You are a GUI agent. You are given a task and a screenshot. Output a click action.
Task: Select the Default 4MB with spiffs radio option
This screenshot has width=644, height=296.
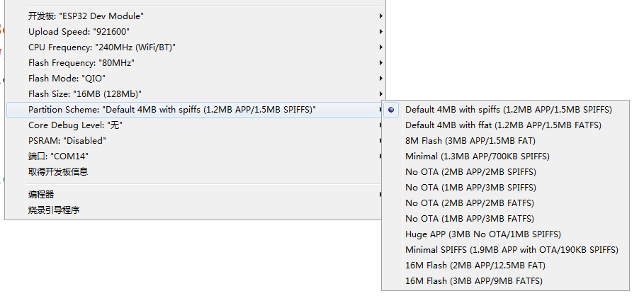(506, 110)
